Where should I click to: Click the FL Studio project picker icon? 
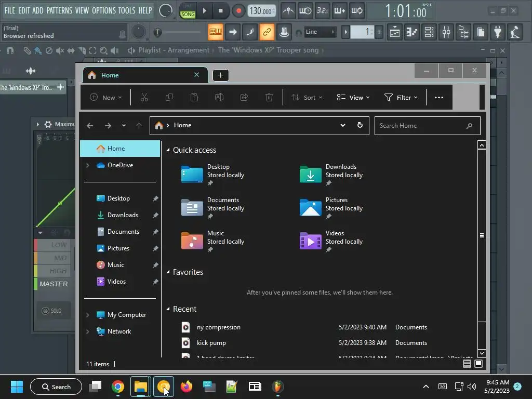click(481, 32)
